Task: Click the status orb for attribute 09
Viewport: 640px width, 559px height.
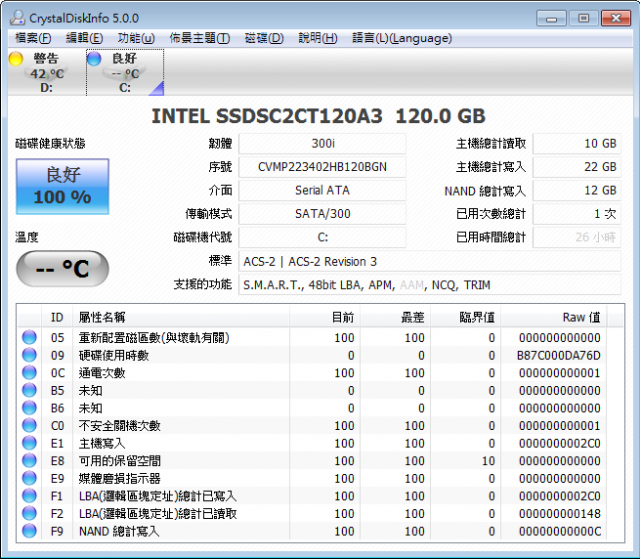Action: [x=29, y=355]
